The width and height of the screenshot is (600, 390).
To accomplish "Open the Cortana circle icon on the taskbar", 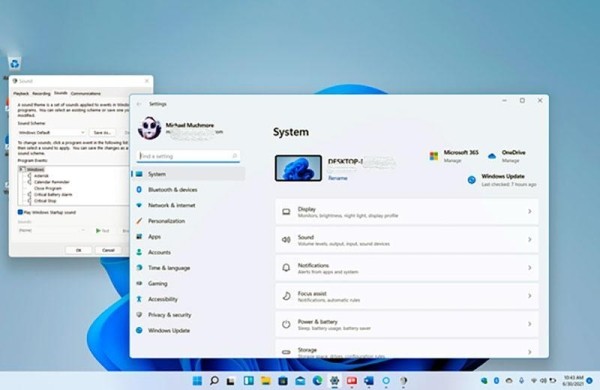I will point(386,380).
